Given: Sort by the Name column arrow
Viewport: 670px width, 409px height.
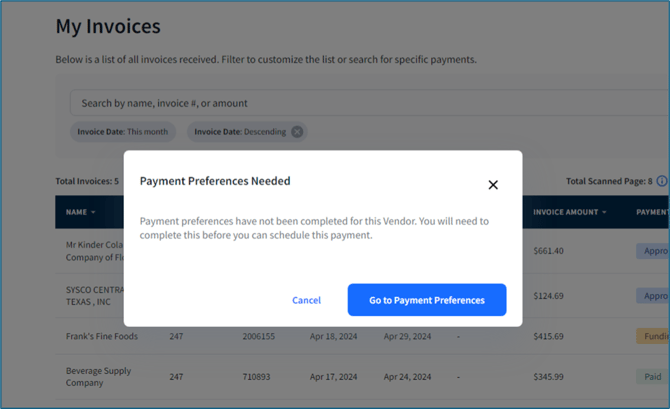Looking at the screenshot, I should click(x=94, y=212).
